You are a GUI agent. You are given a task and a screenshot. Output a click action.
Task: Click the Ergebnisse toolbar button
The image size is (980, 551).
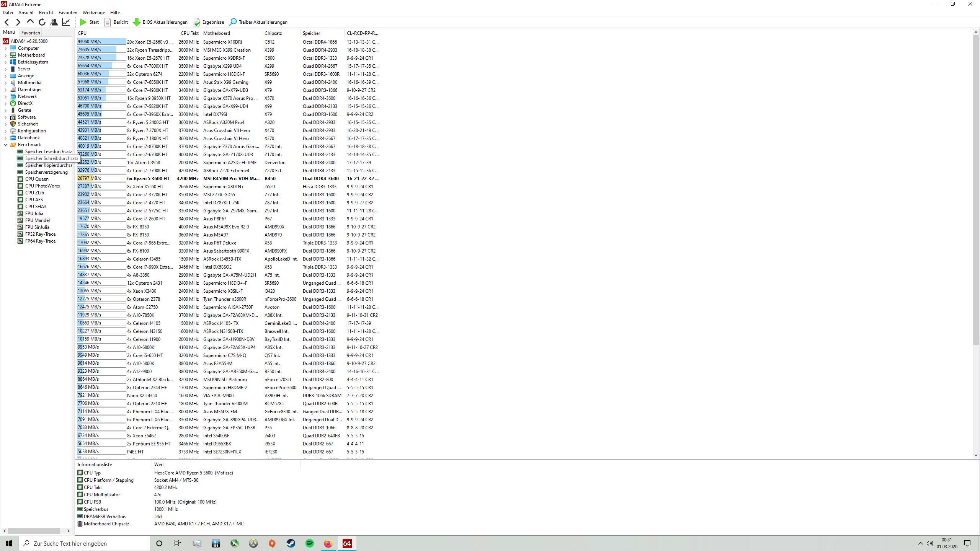[209, 22]
